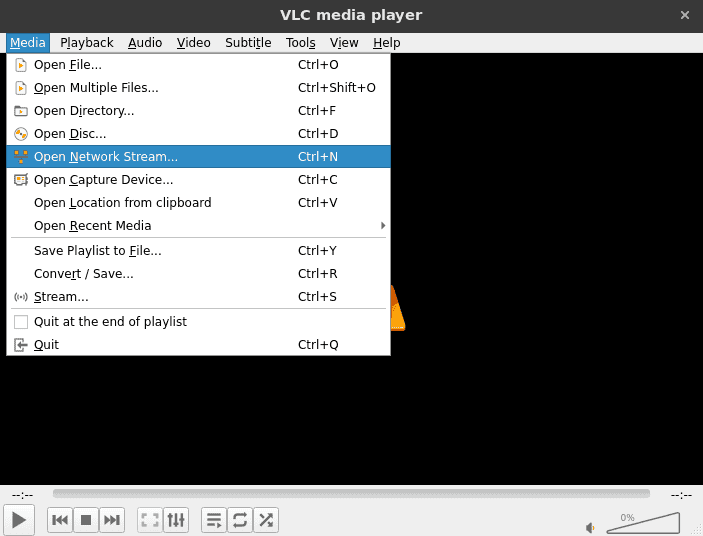Click the Open Network Stream icon
The image size is (703, 536).
pyautogui.click(x=21, y=156)
